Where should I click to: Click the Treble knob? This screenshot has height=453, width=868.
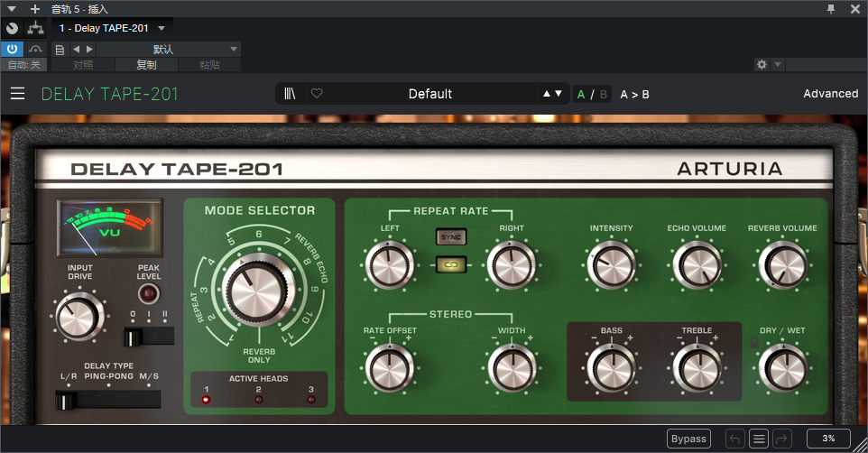pyautogui.click(x=697, y=367)
